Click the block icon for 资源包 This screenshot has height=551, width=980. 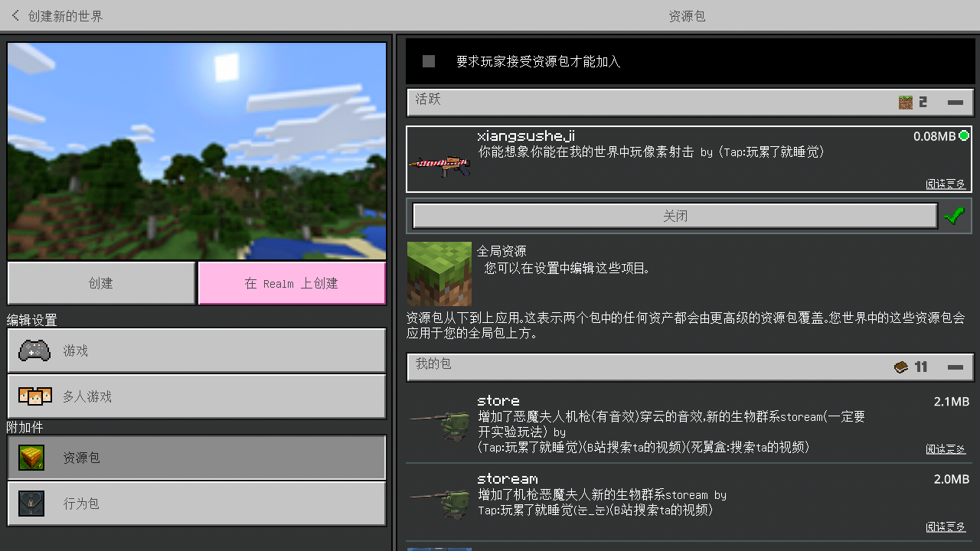[x=31, y=458]
